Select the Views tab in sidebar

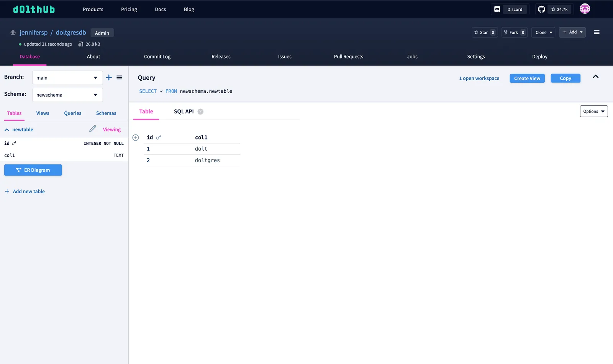(43, 113)
